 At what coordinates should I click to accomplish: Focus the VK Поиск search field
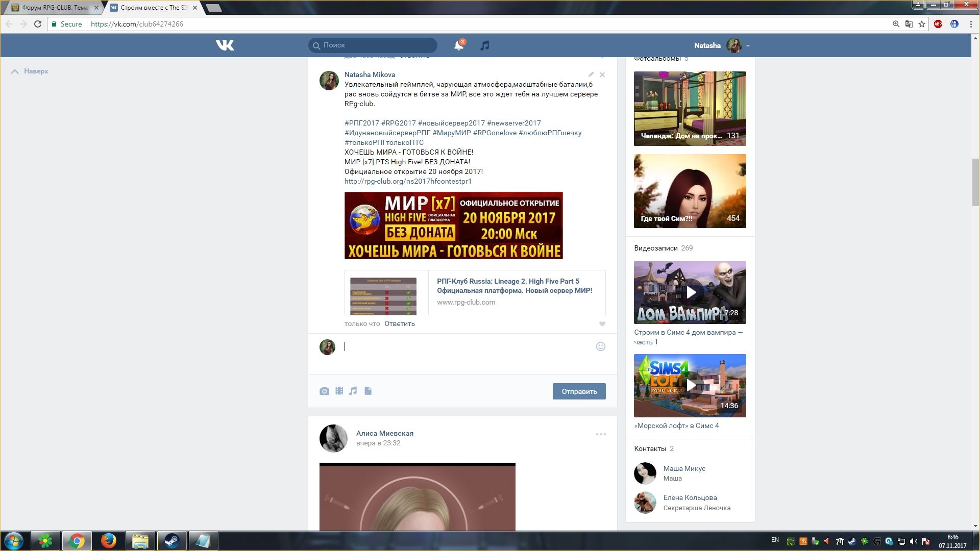373,45
